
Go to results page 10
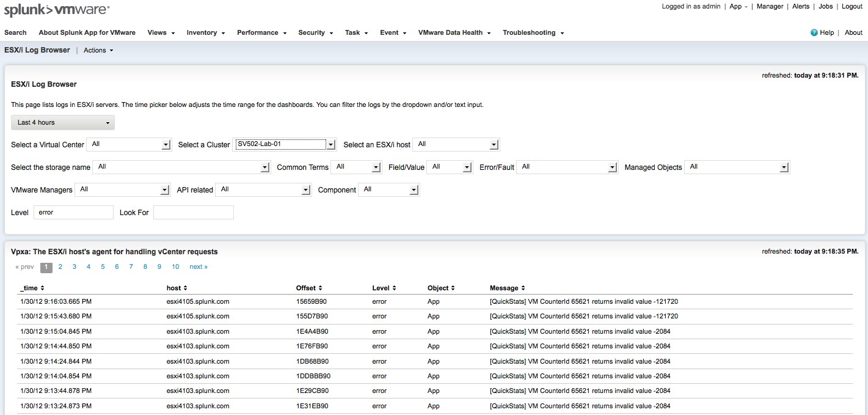point(175,266)
